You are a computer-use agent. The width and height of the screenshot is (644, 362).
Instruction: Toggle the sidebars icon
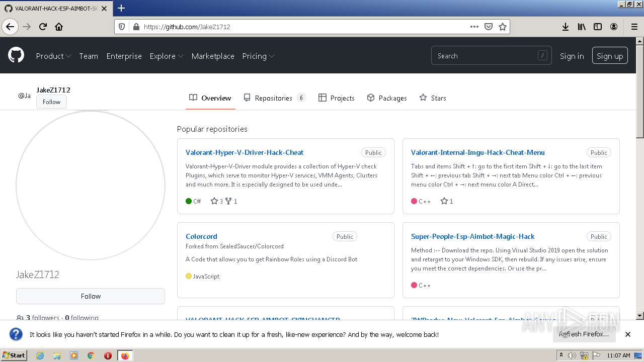598,27
